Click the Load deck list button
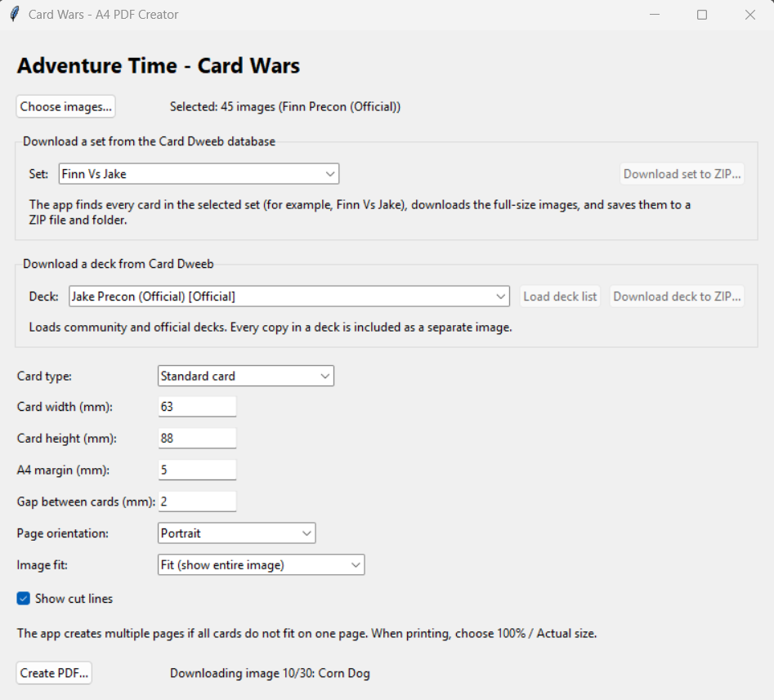 point(560,296)
